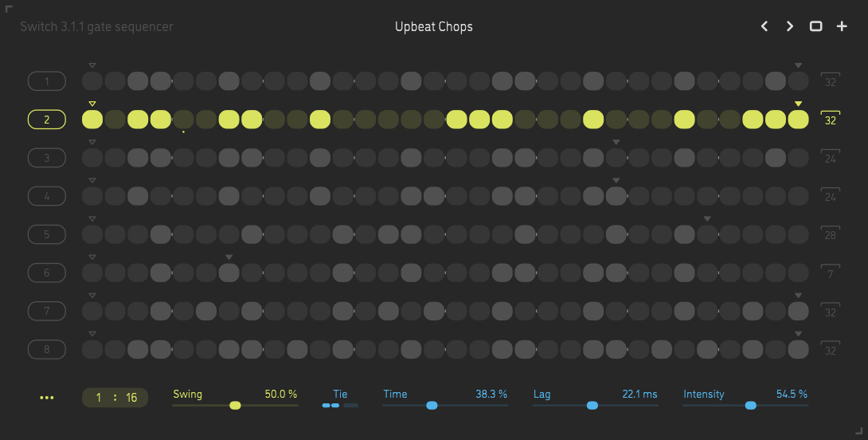Open the 1:16 rate selector
868x440 pixels.
(115, 398)
